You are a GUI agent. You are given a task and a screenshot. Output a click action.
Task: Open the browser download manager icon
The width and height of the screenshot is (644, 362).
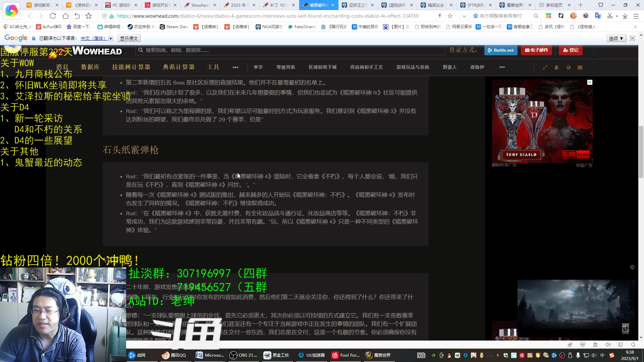point(625,16)
